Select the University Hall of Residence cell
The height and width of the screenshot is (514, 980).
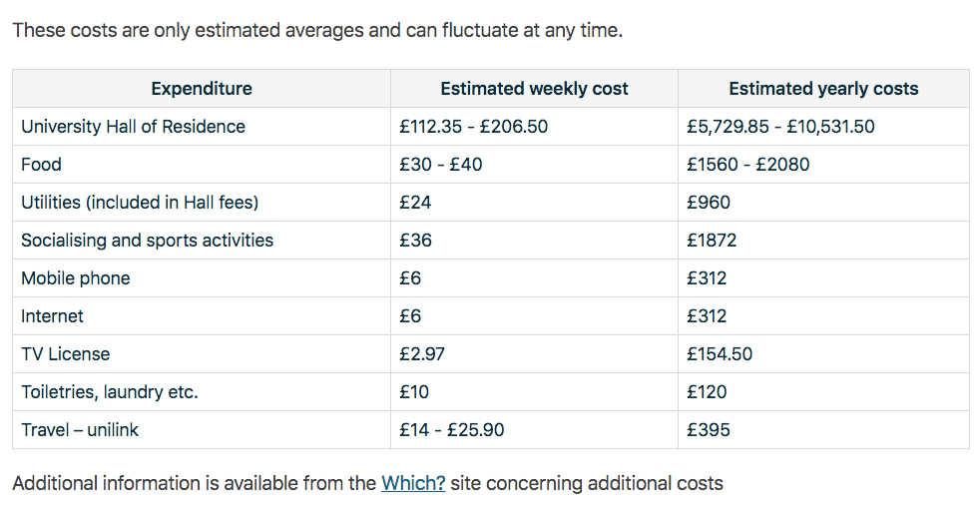133,127
